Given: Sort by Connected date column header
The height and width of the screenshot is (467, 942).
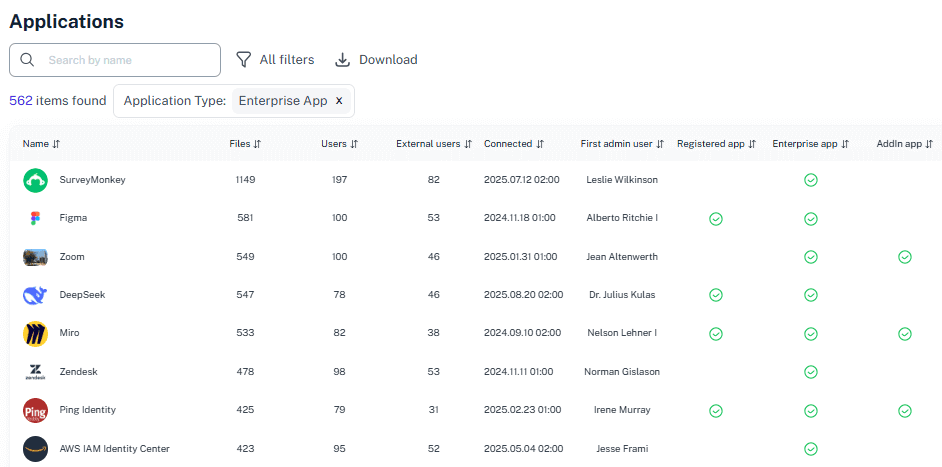Looking at the screenshot, I should pos(514,144).
